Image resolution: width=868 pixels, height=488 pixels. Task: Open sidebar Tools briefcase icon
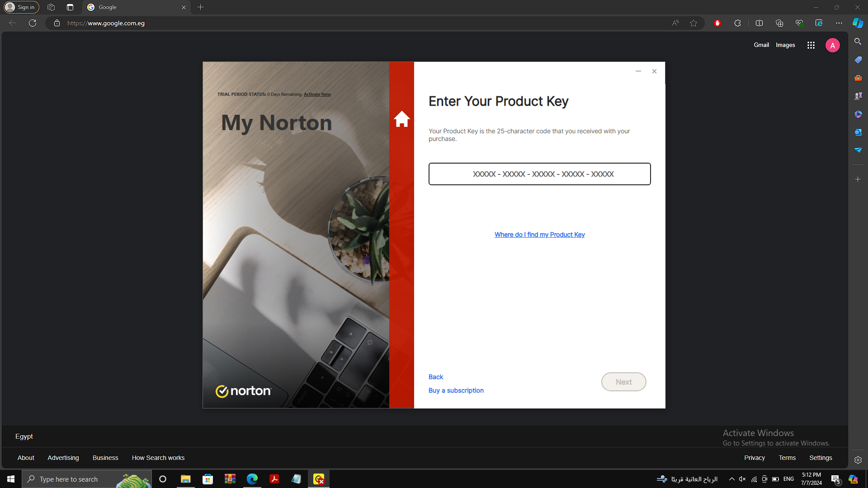click(858, 78)
